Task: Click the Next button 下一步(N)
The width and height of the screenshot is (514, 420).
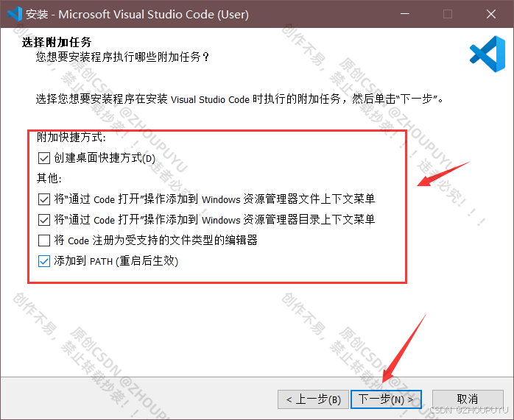Action: click(x=386, y=399)
